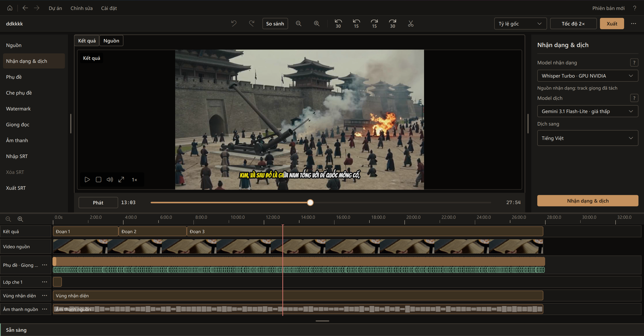
Task: Open Gemini 3.1 Flash-Lite translation dropdown
Action: (588, 111)
